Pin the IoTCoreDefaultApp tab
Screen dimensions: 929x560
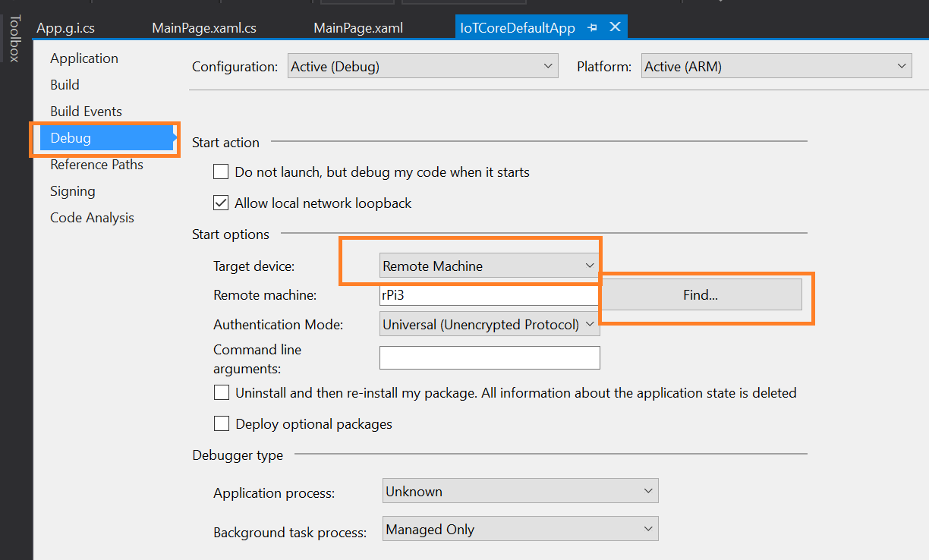tap(593, 27)
